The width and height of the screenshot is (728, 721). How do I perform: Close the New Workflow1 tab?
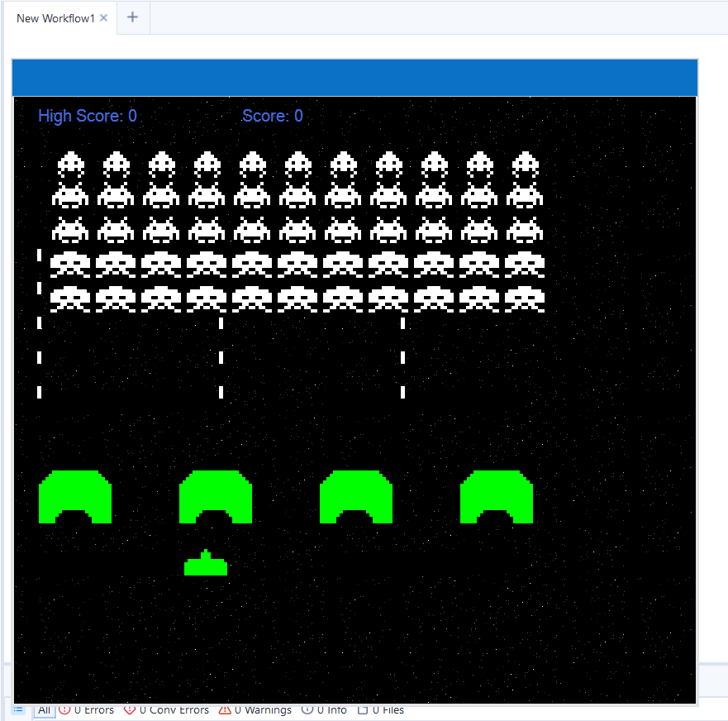pyautogui.click(x=103, y=17)
